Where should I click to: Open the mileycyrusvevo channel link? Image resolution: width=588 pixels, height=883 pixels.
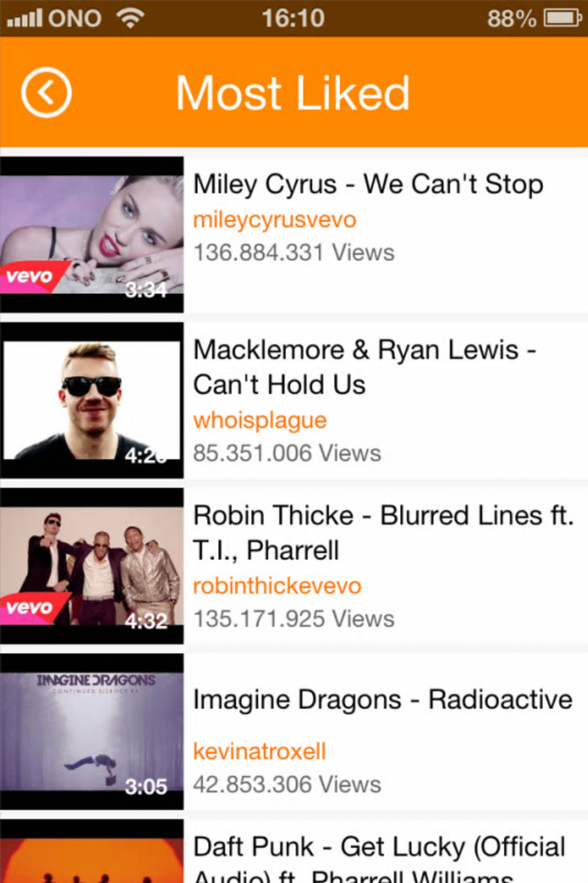tap(274, 220)
